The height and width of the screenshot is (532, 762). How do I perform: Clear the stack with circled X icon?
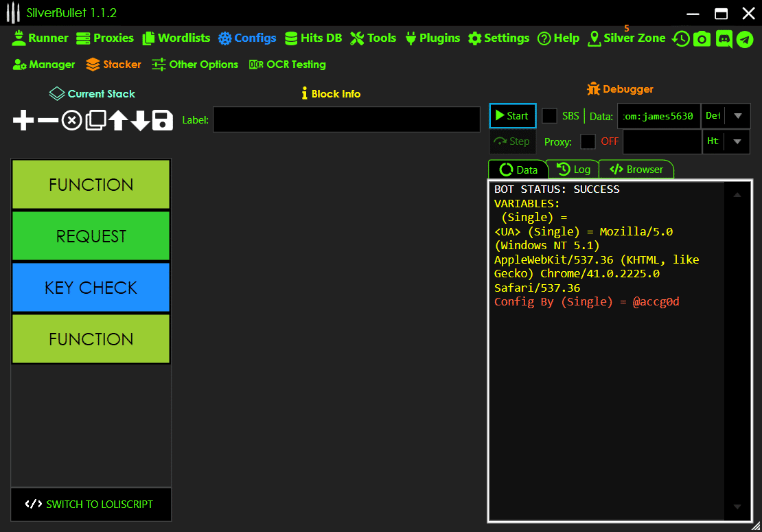click(72, 120)
